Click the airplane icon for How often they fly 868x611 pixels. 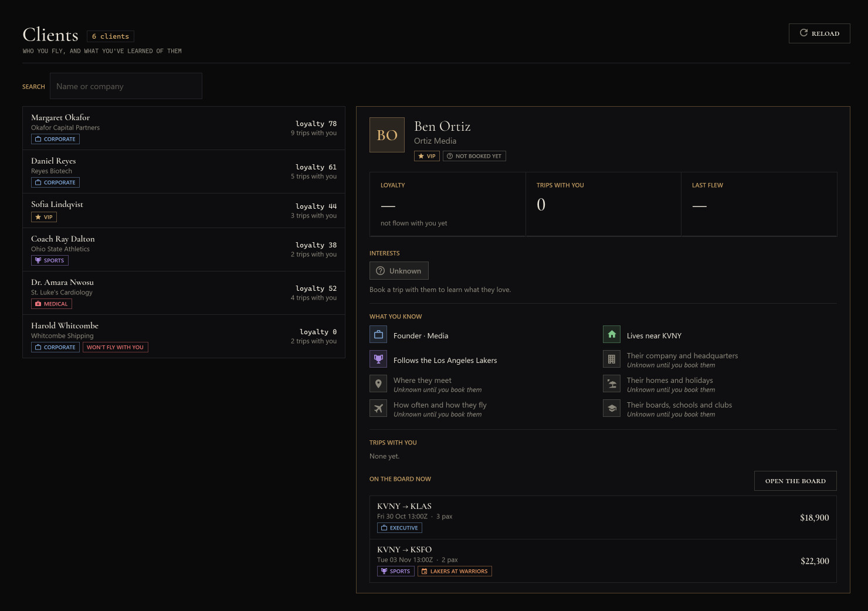coord(378,408)
